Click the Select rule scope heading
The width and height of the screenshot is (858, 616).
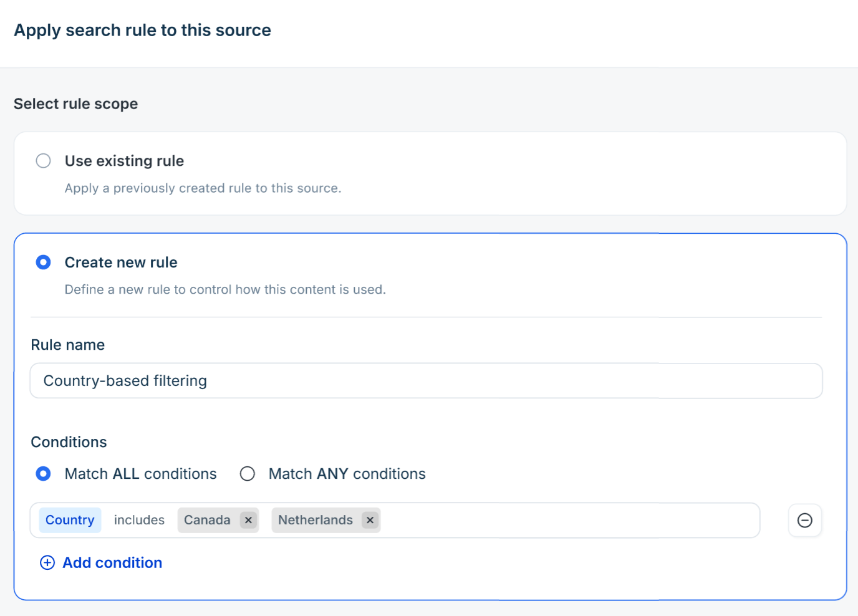[x=76, y=103]
